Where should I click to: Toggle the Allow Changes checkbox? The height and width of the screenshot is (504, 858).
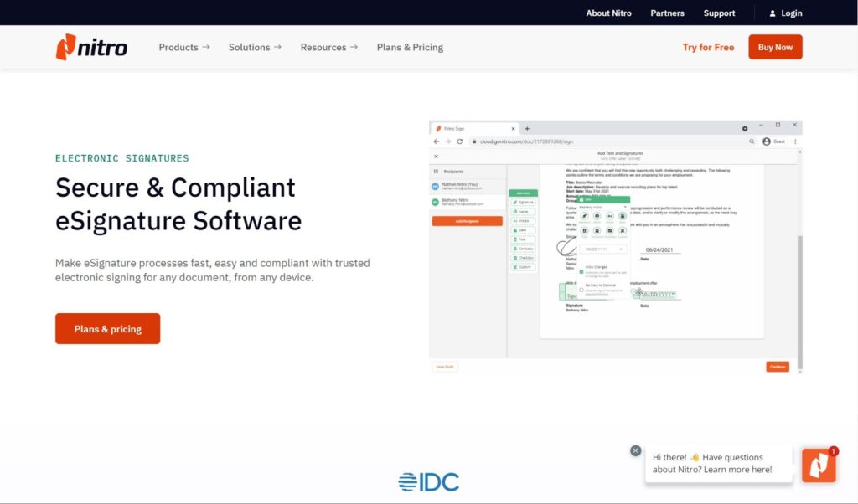[581, 272]
